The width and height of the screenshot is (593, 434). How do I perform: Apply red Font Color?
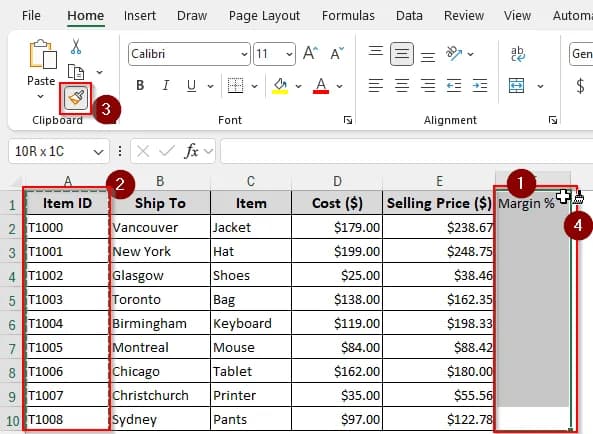click(321, 86)
